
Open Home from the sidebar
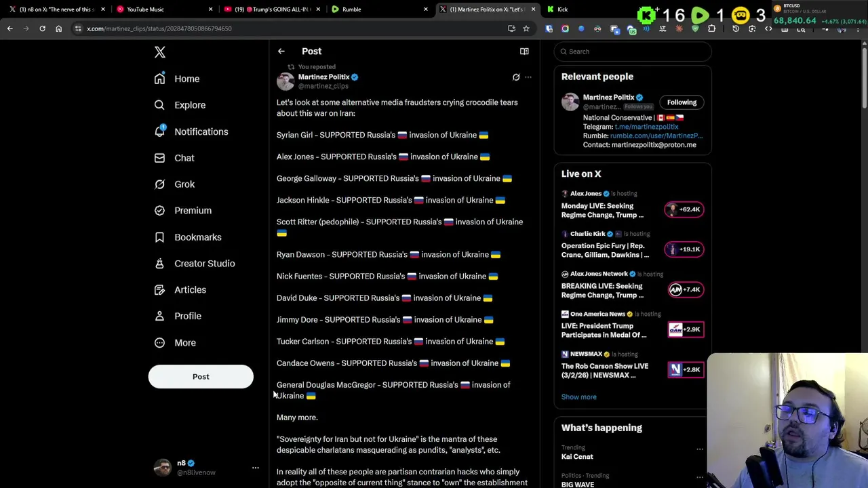pos(177,79)
